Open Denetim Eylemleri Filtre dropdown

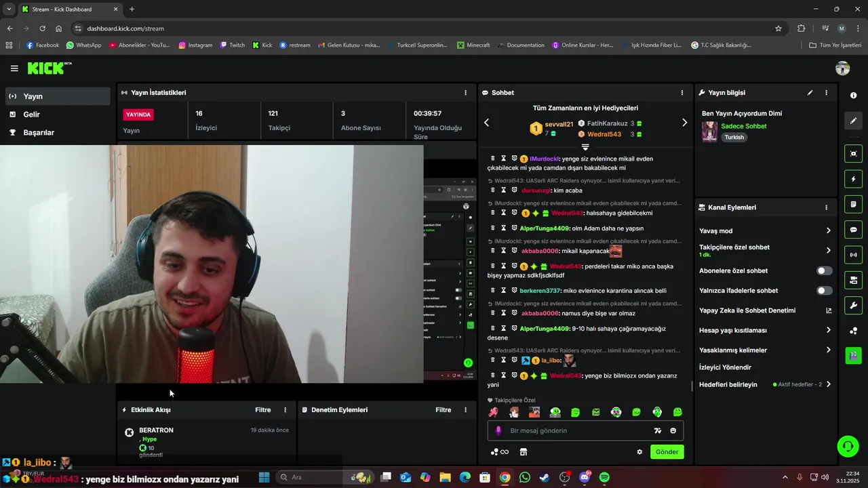[443, 410]
